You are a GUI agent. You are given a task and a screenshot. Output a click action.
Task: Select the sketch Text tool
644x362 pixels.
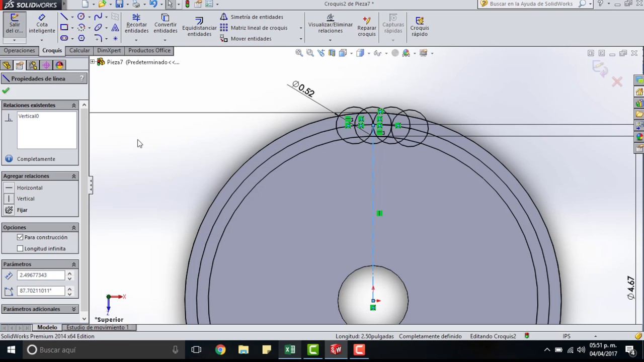coord(115,28)
